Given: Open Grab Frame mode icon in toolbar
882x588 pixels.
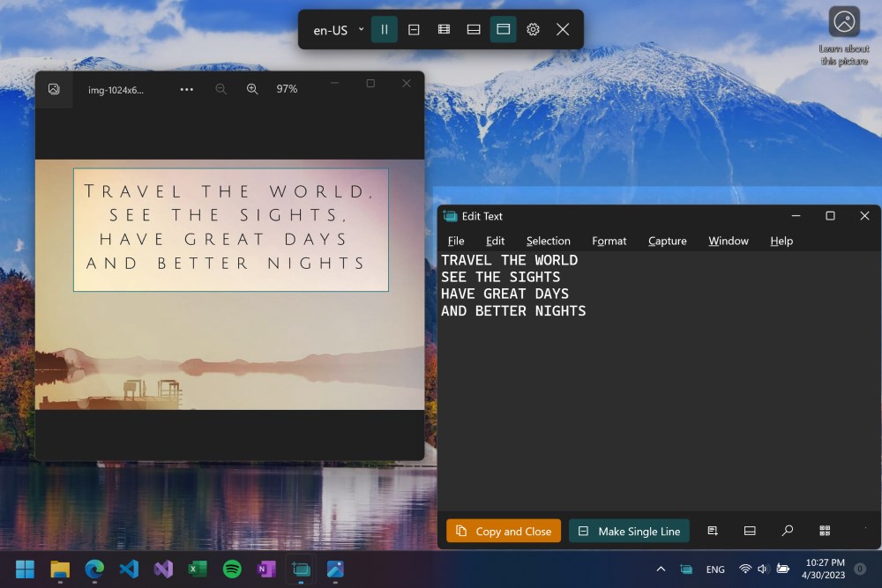Looking at the screenshot, I should [474, 29].
